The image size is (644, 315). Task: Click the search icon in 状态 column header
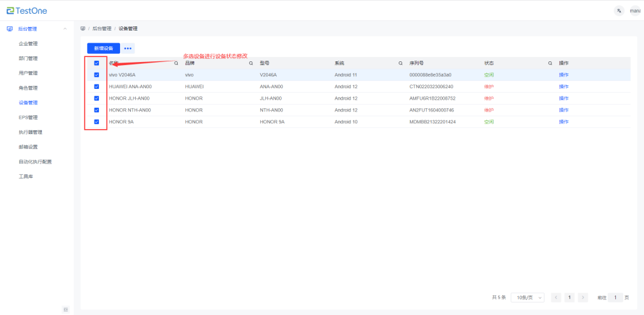point(550,63)
